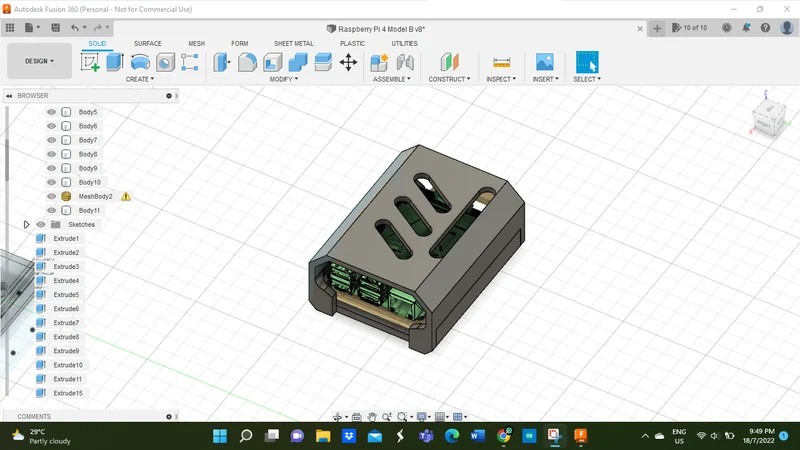This screenshot has height=450, width=800.
Task: Close the Raspberry Pi 4 document tab
Action: coord(640,29)
